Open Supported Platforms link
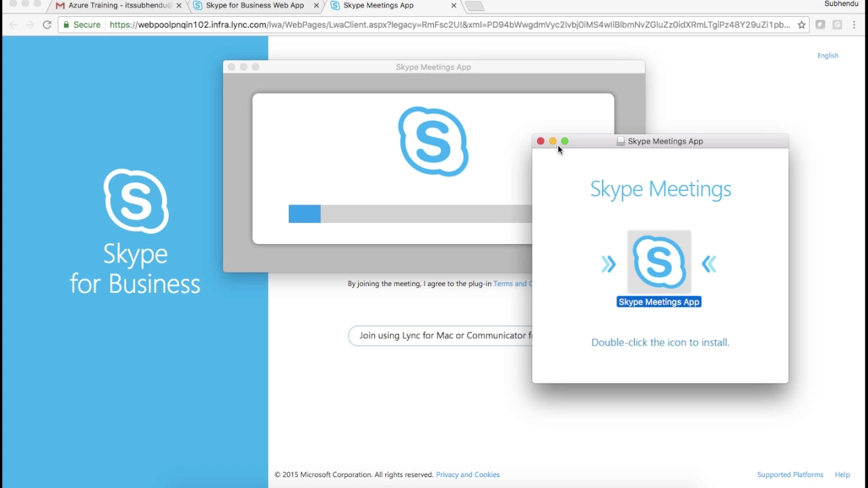 pyautogui.click(x=790, y=475)
